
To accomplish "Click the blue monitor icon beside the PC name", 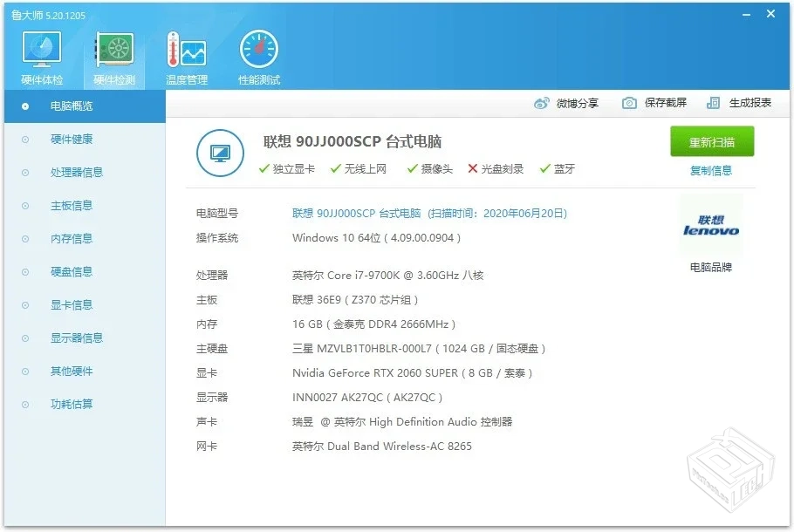I will click(220, 153).
